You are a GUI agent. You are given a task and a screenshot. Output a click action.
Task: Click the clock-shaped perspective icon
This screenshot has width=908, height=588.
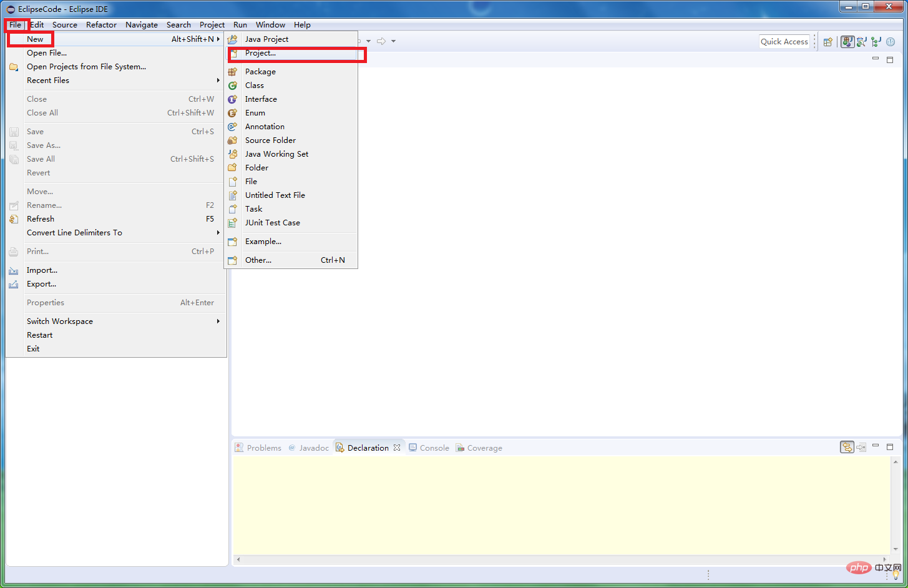pyautogui.click(x=891, y=42)
